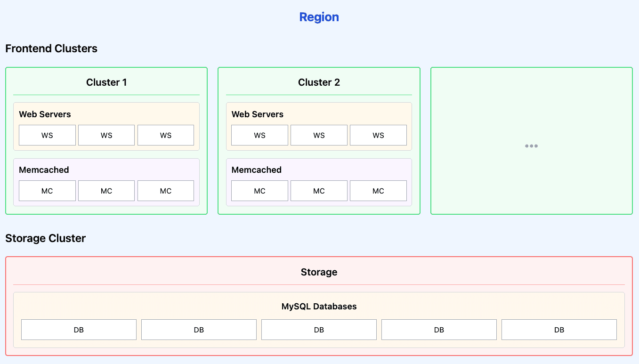Click the leftmost MC box in Cluster 1
The width and height of the screenshot is (639, 364).
pos(47,191)
